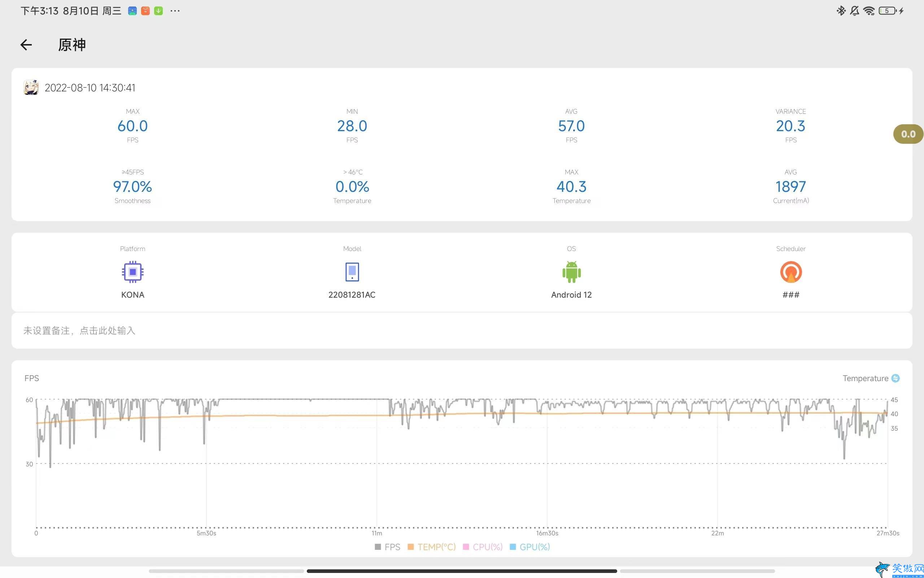Tap the 5m30s chart timeline marker

coord(206,533)
